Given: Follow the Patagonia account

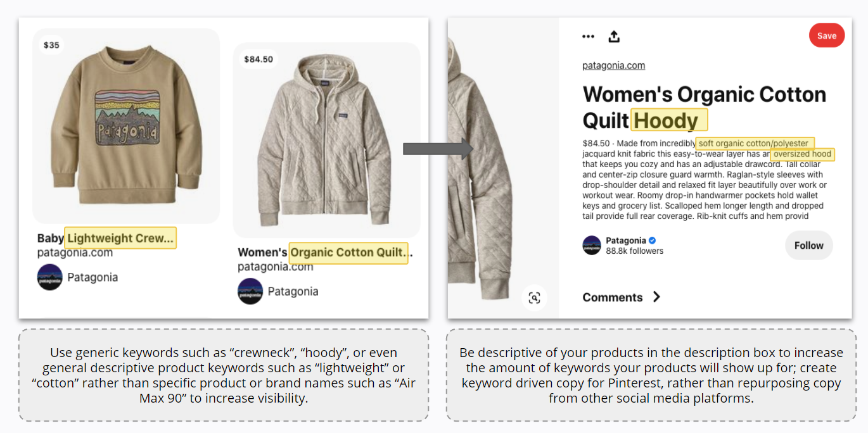Looking at the screenshot, I should 808,246.
